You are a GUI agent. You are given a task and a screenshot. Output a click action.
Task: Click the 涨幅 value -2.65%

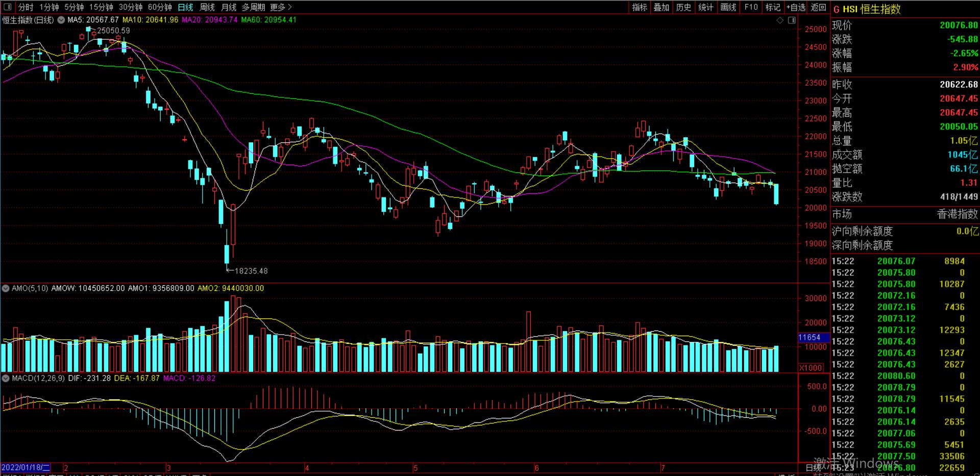[x=964, y=53]
